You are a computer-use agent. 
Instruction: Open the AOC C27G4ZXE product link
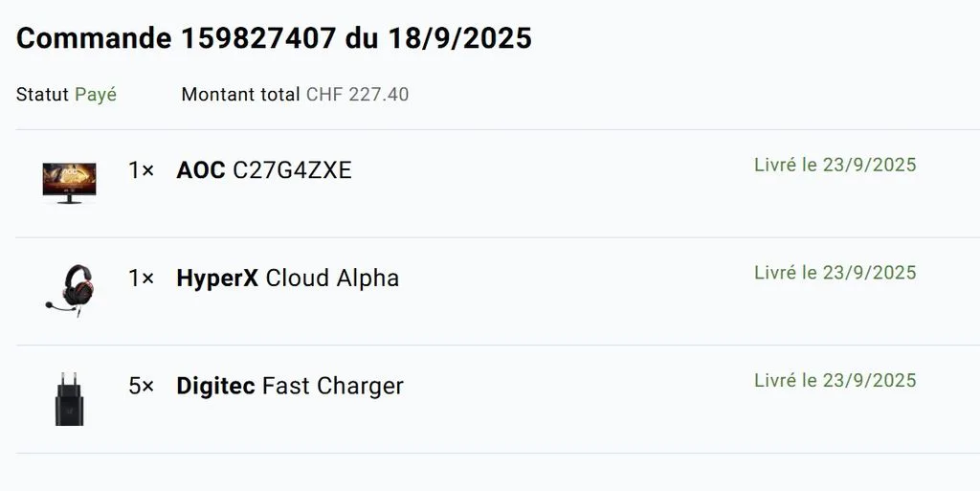pos(264,170)
